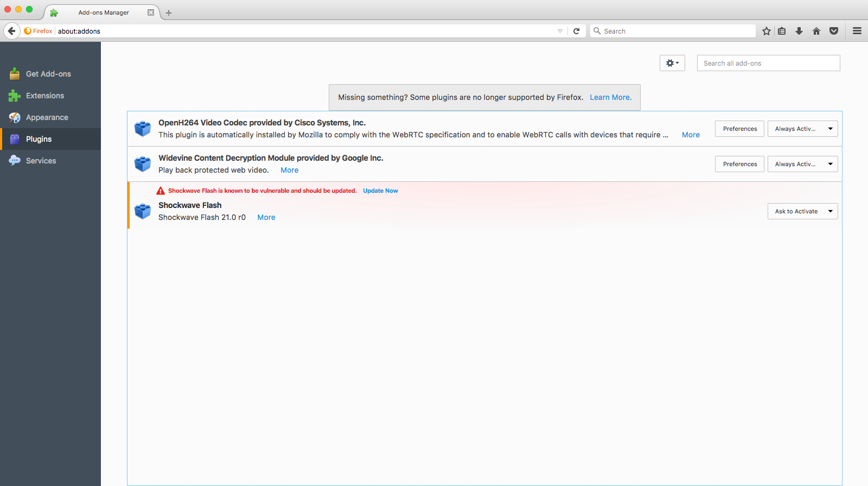Select 'Play back protected web video.' text
This screenshot has width=868, height=486.
pos(214,170)
